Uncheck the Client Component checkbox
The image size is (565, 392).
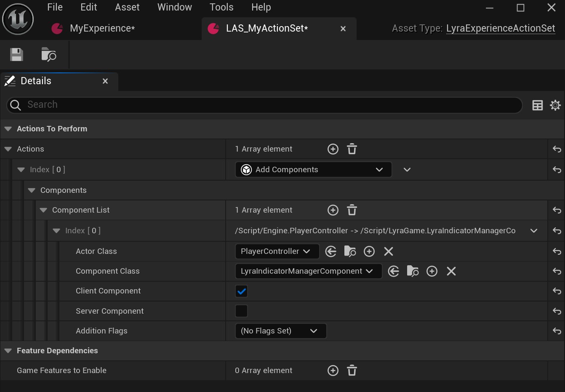(x=242, y=291)
